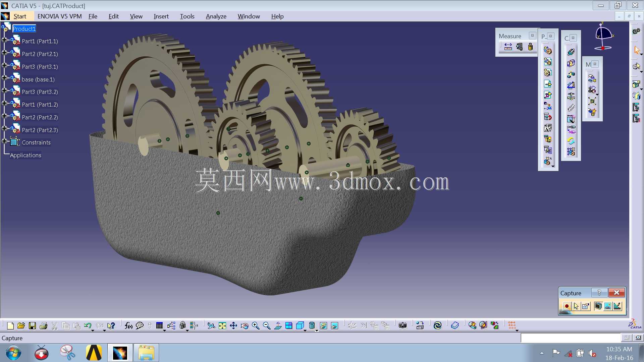Select the Pan view tool

(x=233, y=325)
